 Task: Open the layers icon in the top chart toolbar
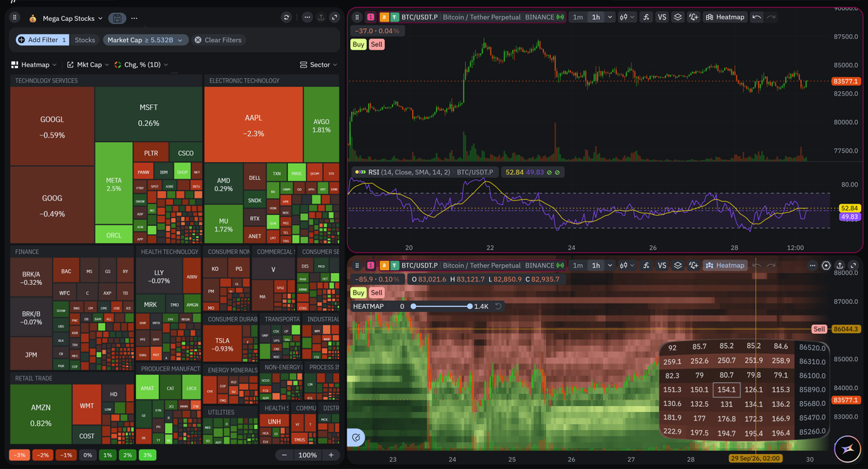(x=678, y=17)
